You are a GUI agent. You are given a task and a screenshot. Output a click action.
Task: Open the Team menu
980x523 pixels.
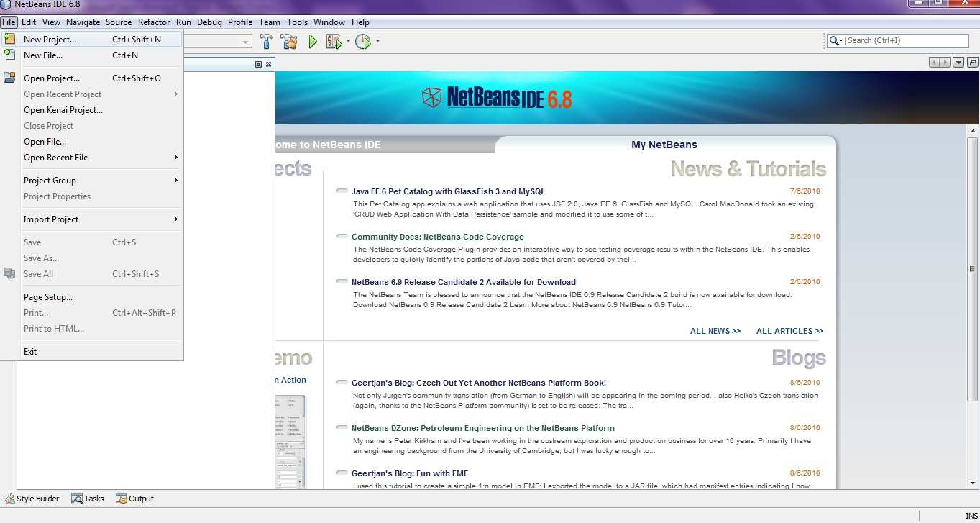[270, 22]
